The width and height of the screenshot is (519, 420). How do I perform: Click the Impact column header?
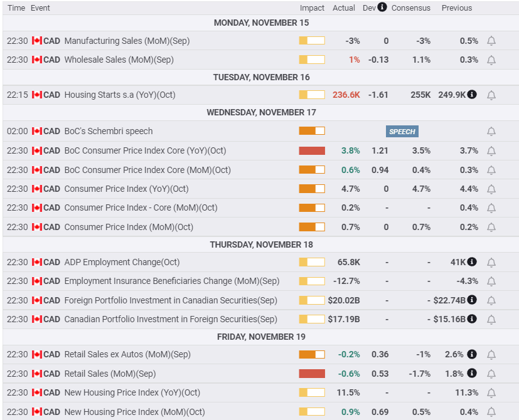pyautogui.click(x=312, y=8)
